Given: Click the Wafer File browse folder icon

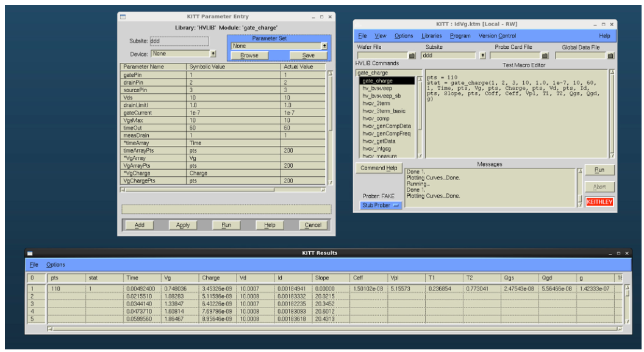Looking at the screenshot, I should [412, 56].
